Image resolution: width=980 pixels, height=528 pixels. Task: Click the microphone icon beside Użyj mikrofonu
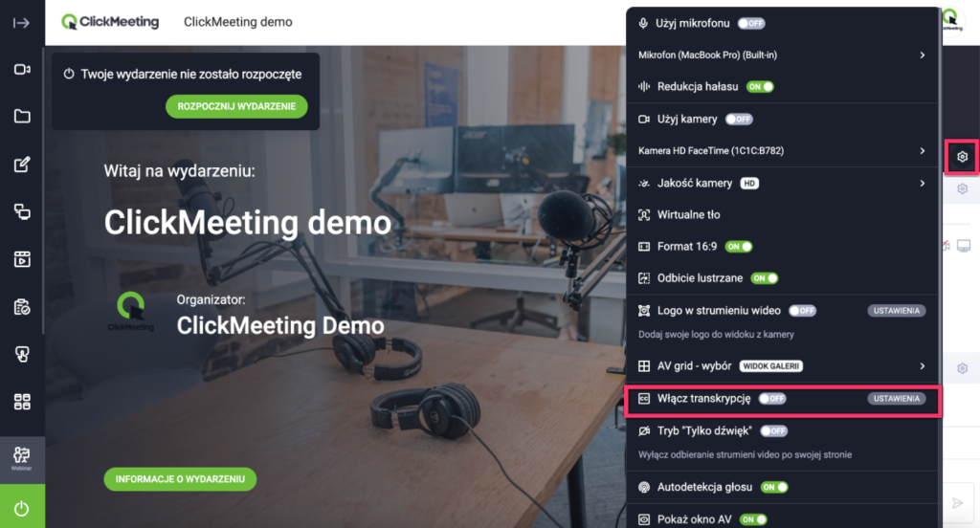coord(643,24)
